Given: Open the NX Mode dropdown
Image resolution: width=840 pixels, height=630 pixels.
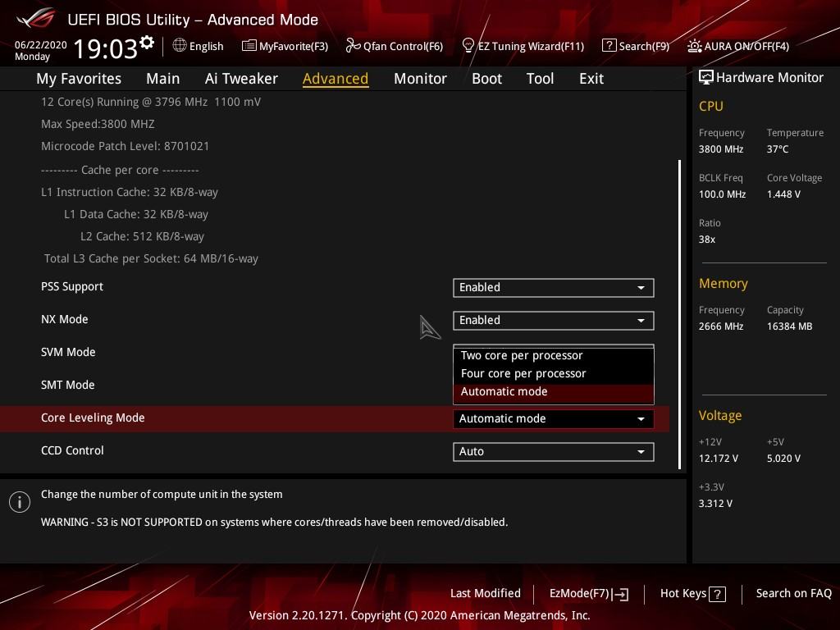Looking at the screenshot, I should tap(554, 321).
